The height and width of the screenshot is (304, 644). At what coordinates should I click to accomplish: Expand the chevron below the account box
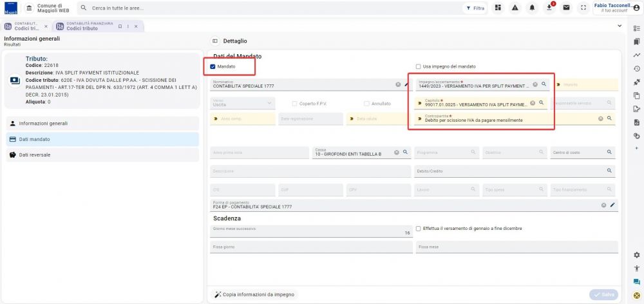click(620, 26)
